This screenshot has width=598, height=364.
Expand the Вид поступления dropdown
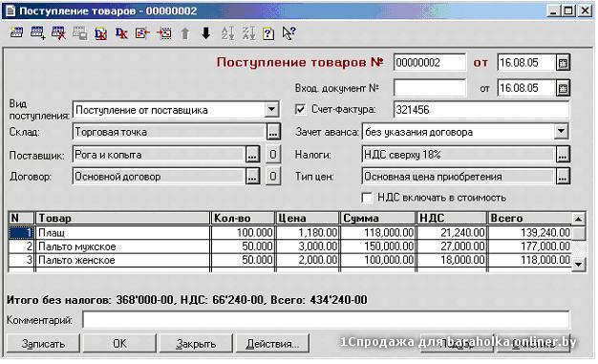pyautogui.click(x=271, y=110)
